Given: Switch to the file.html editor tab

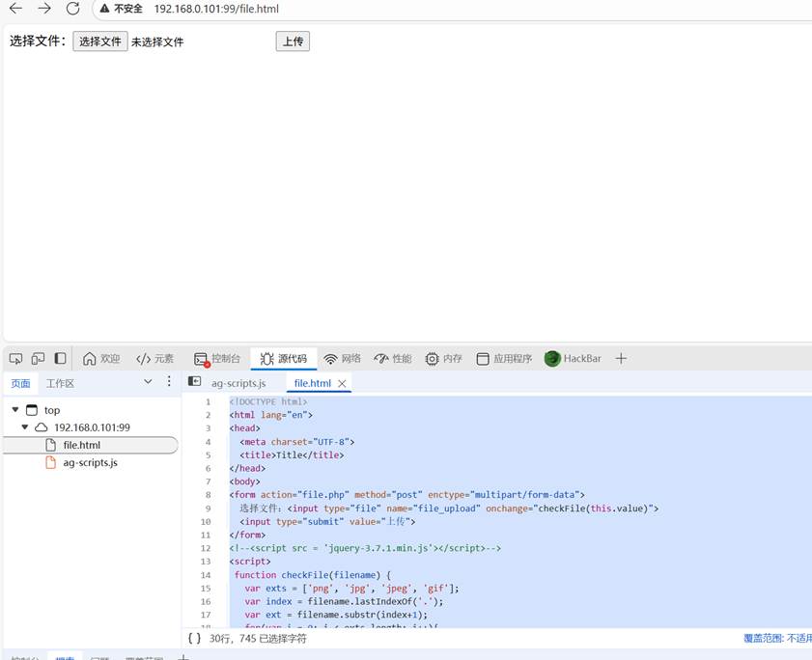Looking at the screenshot, I should [x=312, y=383].
